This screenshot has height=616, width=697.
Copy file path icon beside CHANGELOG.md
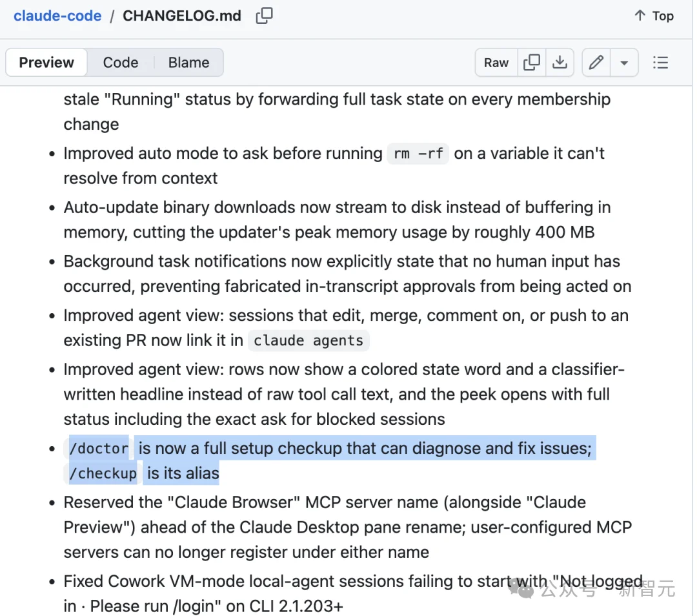coord(264,15)
